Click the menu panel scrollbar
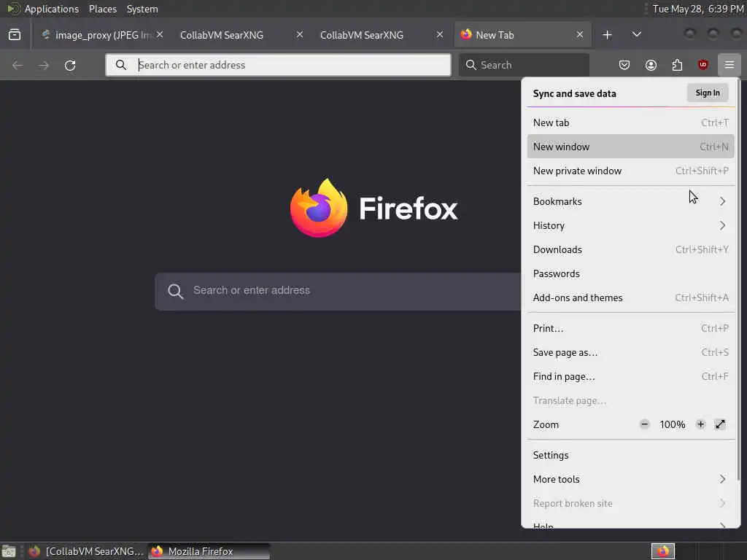 pyautogui.click(x=738, y=281)
